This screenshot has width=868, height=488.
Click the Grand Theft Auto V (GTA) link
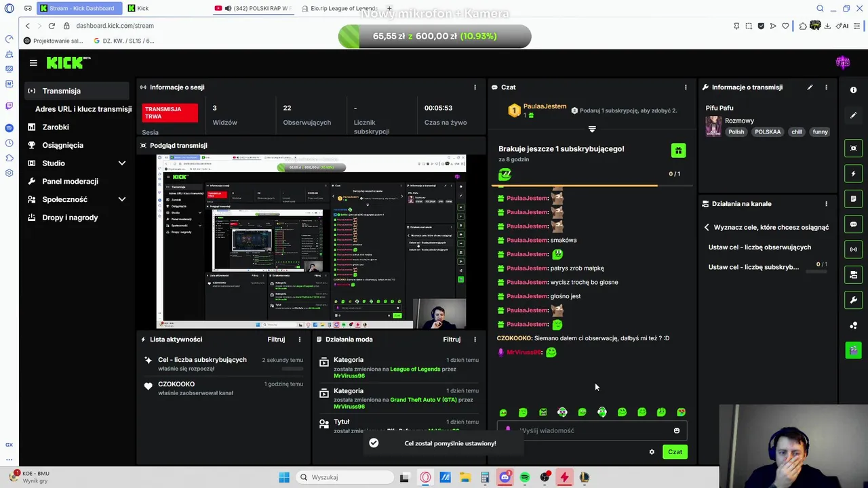[423, 400]
